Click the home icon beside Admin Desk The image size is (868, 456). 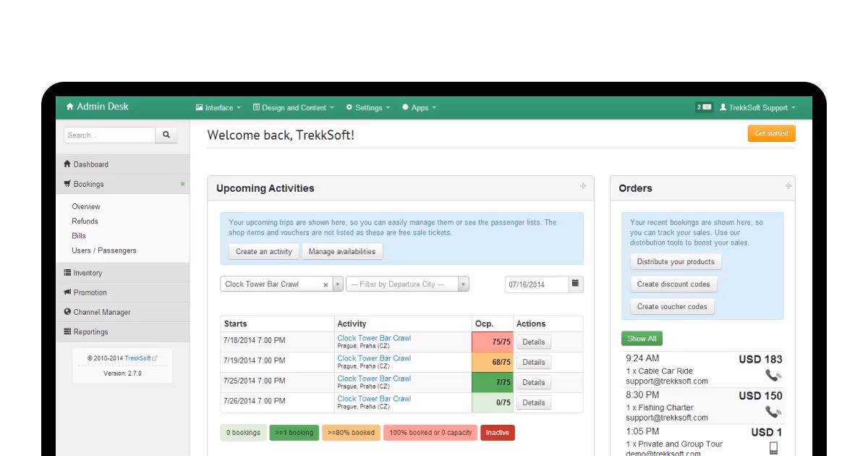click(69, 106)
